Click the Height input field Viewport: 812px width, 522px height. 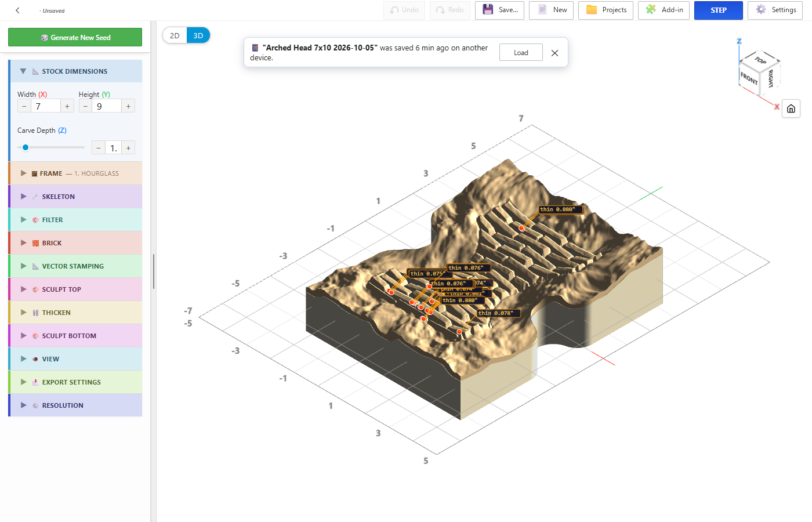[x=107, y=106]
